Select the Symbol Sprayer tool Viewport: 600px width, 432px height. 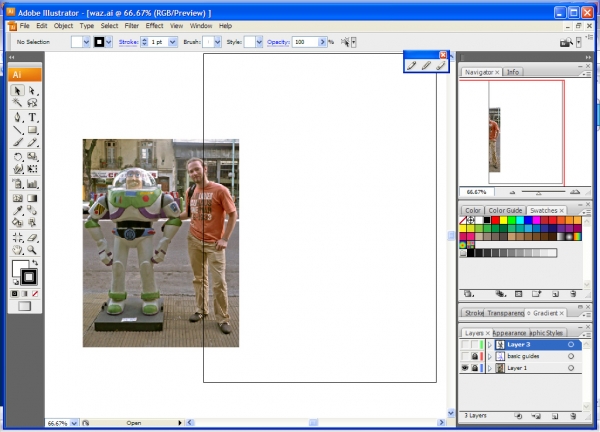(17, 184)
